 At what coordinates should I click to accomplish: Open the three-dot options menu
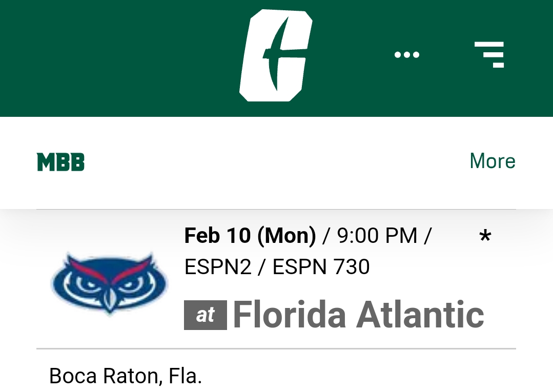pyautogui.click(x=406, y=55)
